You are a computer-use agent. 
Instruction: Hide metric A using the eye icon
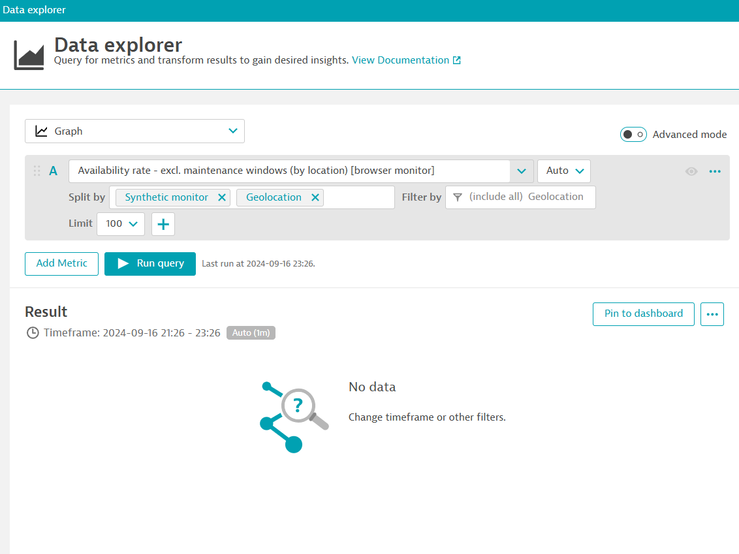[x=691, y=171]
